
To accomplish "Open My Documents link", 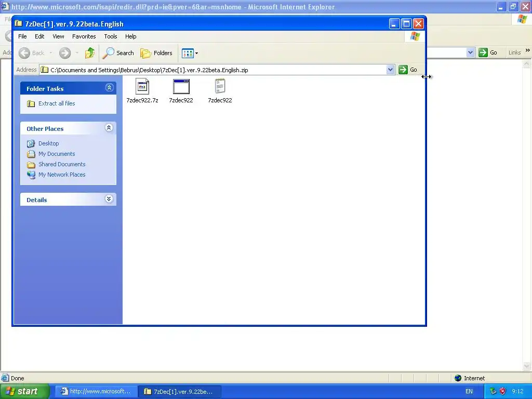I will [x=57, y=154].
